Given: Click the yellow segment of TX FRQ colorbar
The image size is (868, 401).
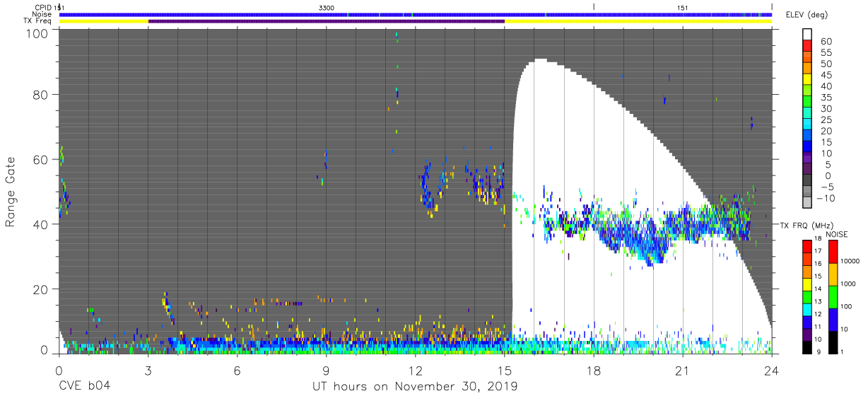Looking at the screenshot, I should [x=808, y=283].
